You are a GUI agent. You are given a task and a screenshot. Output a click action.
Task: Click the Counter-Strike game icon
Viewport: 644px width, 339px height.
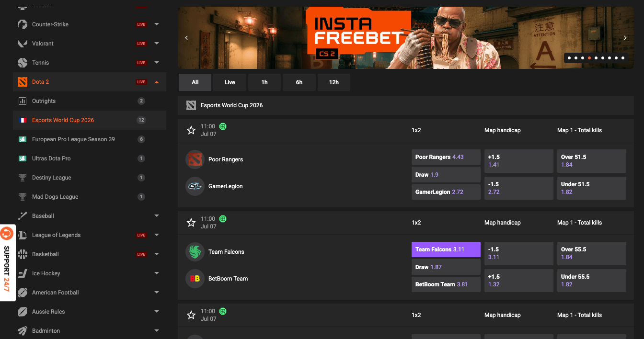tap(23, 24)
